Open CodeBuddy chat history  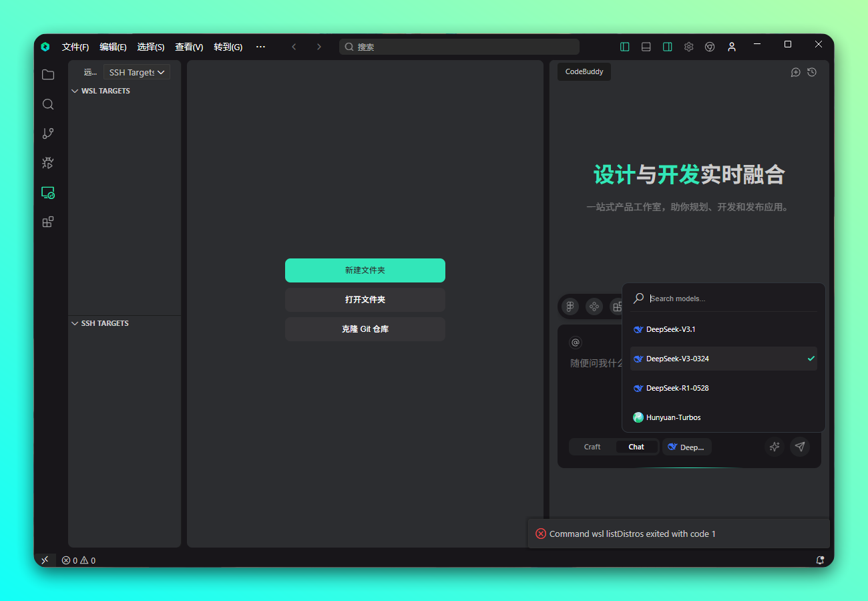click(x=812, y=72)
